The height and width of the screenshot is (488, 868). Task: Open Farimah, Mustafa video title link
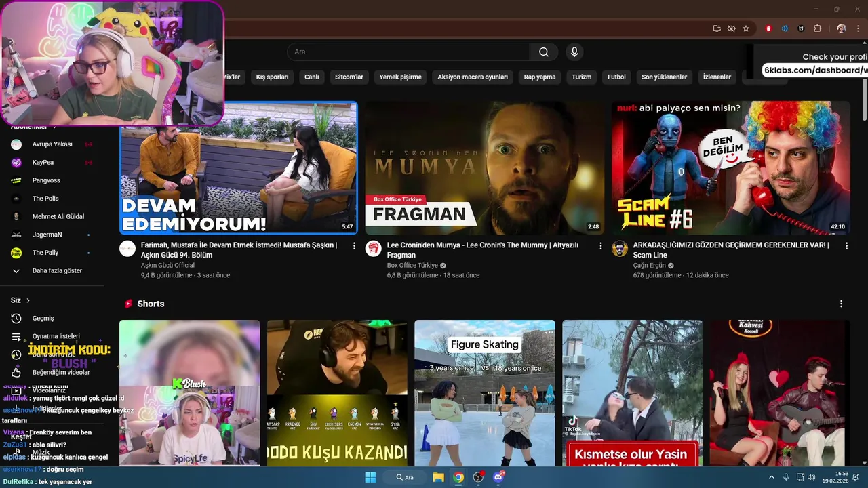[239, 250]
